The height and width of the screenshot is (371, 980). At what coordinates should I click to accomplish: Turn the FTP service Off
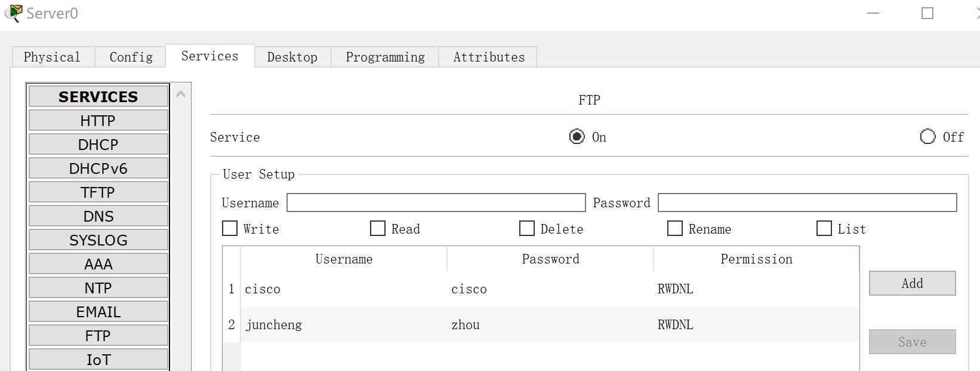pyautogui.click(x=927, y=137)
